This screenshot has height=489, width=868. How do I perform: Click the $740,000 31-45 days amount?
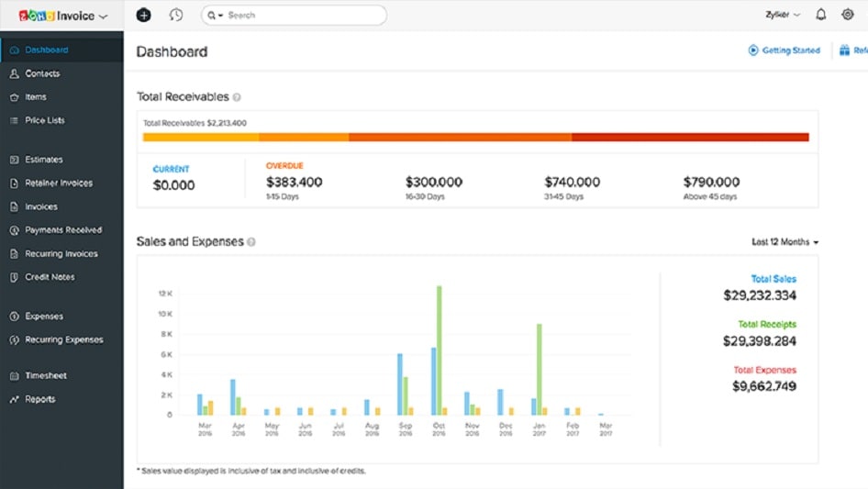coord(572,183)
